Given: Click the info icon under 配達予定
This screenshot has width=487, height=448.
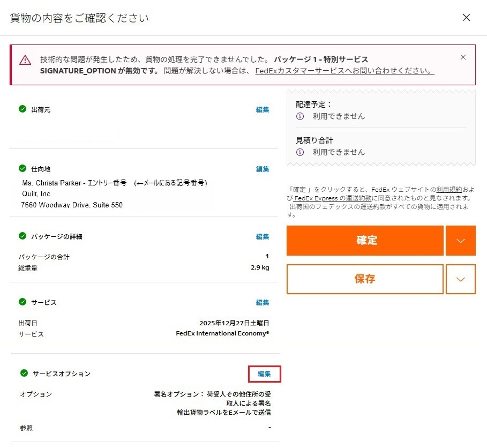Looking at the screenshot, I should pos(299,116).
